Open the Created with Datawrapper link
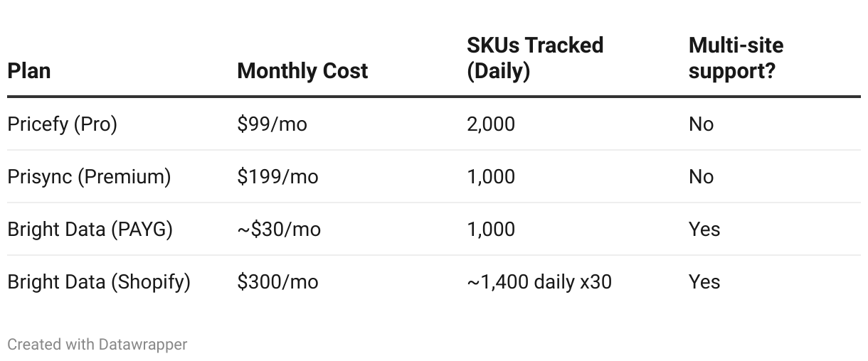This screenshot has height=361, width=868. tap(97, 345)
